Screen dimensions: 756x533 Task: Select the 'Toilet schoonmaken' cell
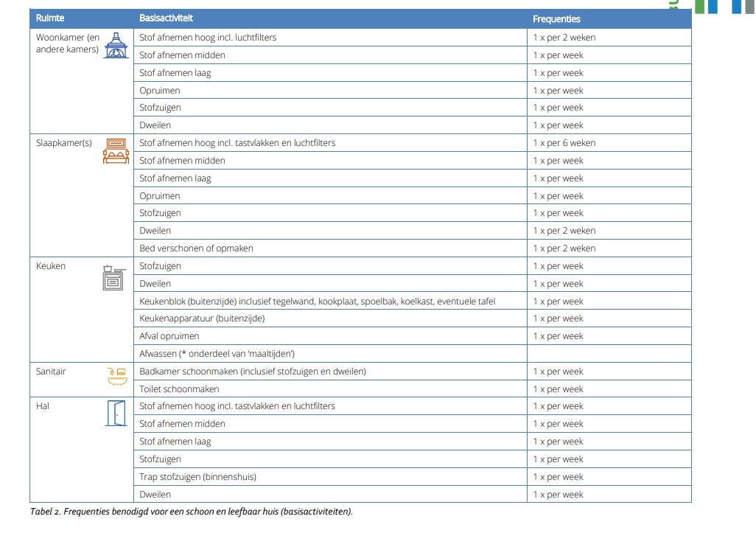click(x=179, y=389)
